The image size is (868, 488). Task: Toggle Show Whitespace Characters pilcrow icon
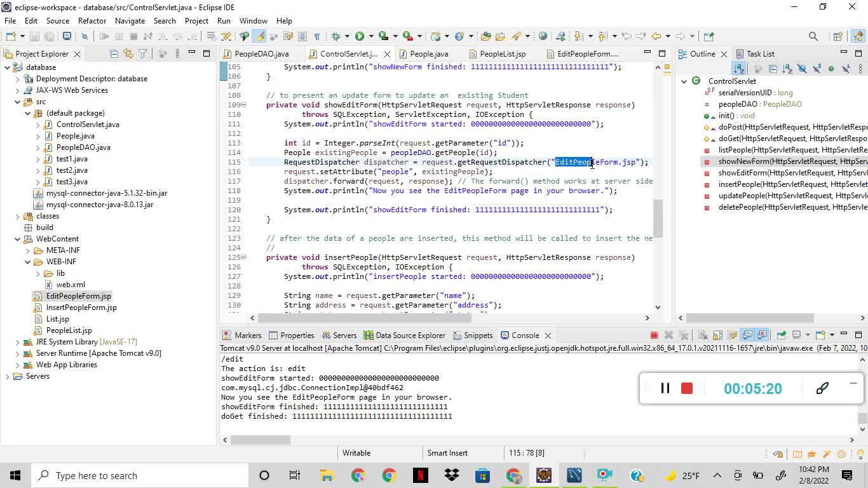pos(316,36)
